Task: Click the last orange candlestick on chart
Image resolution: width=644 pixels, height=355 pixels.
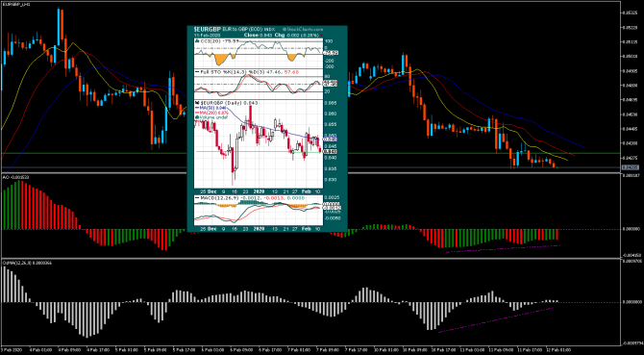Action: 555,165
